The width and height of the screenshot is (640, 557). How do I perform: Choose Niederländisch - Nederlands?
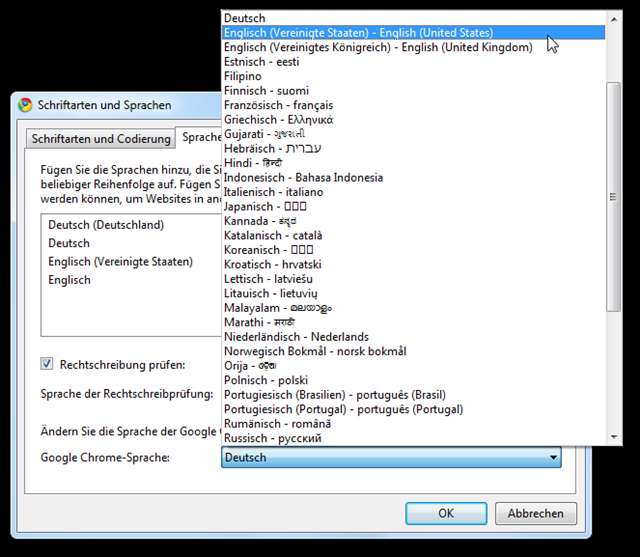point(413,337)
